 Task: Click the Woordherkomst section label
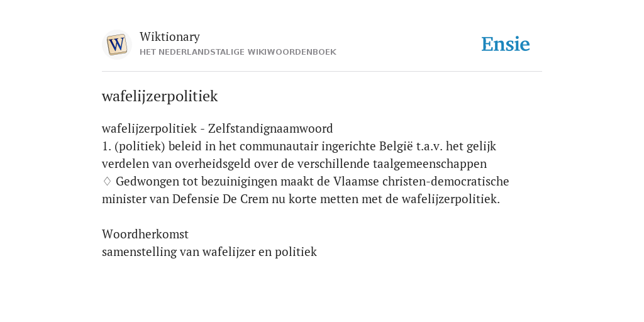(145, 234)
